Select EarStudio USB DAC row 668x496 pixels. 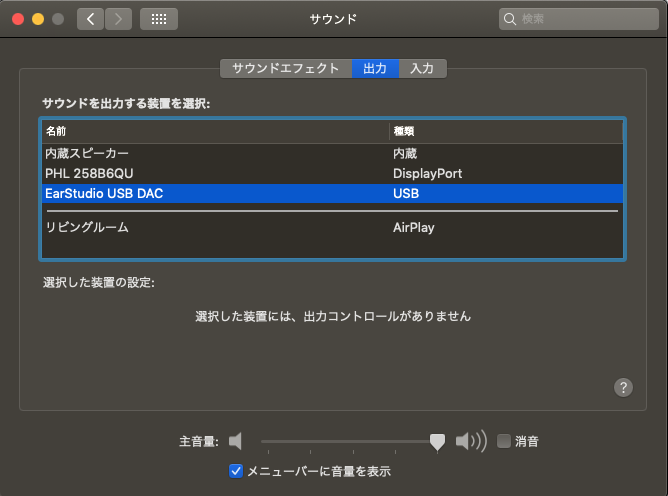(x=332, y=193)
